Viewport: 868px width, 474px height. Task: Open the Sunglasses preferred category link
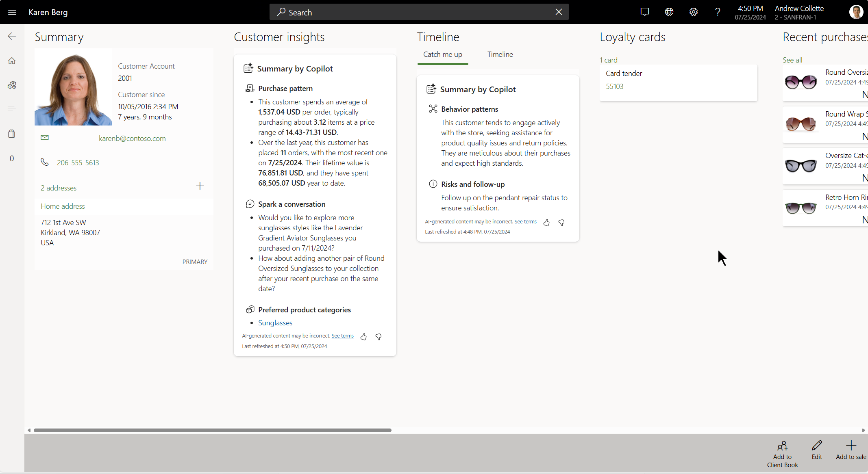(275, 323)
